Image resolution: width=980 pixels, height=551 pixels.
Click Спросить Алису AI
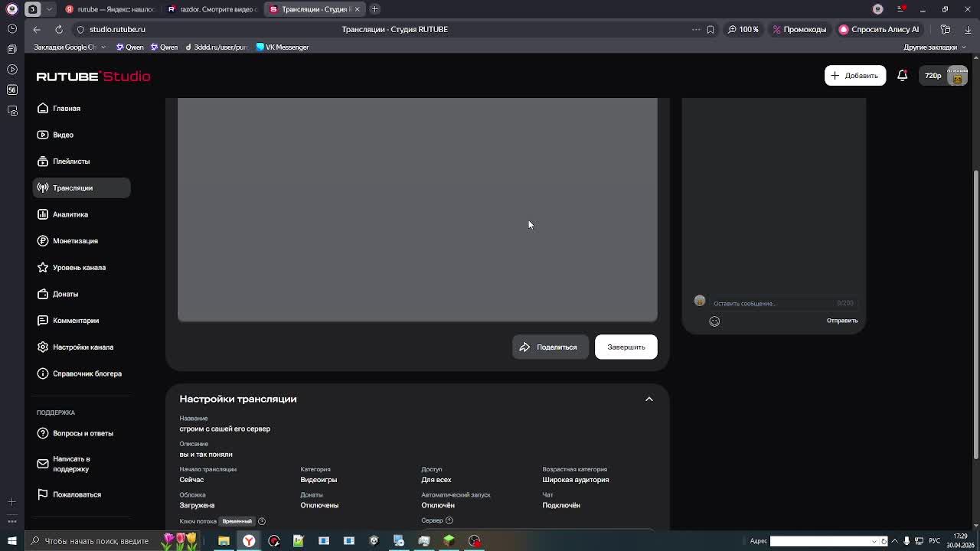tap(879, 29)
